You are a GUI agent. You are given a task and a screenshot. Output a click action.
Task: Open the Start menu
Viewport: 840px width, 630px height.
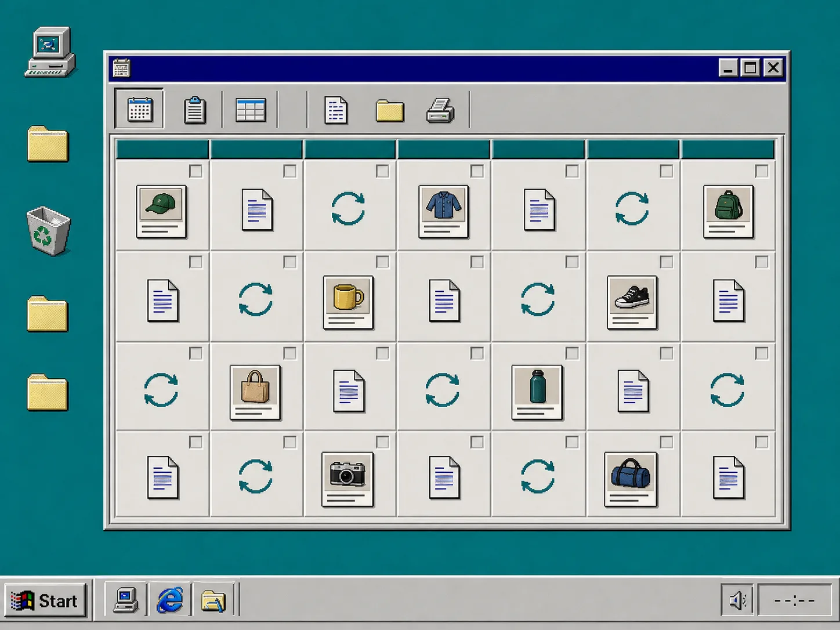point(46,600)
